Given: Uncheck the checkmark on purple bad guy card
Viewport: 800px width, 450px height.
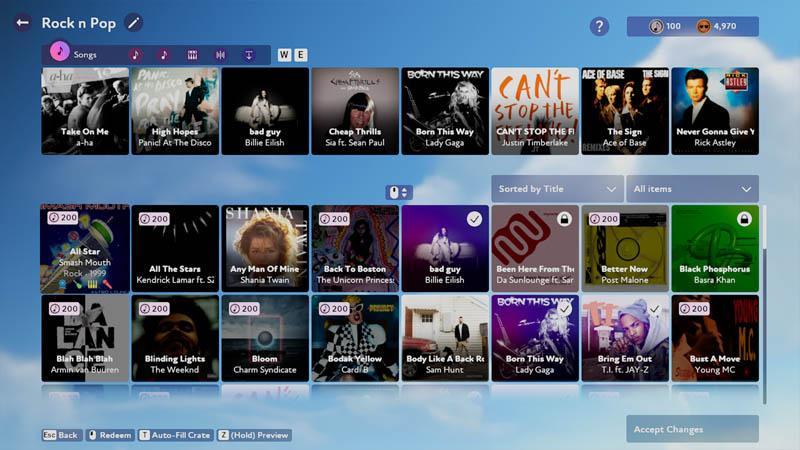Looking at the screenshot, I should (x=474, y=219).
